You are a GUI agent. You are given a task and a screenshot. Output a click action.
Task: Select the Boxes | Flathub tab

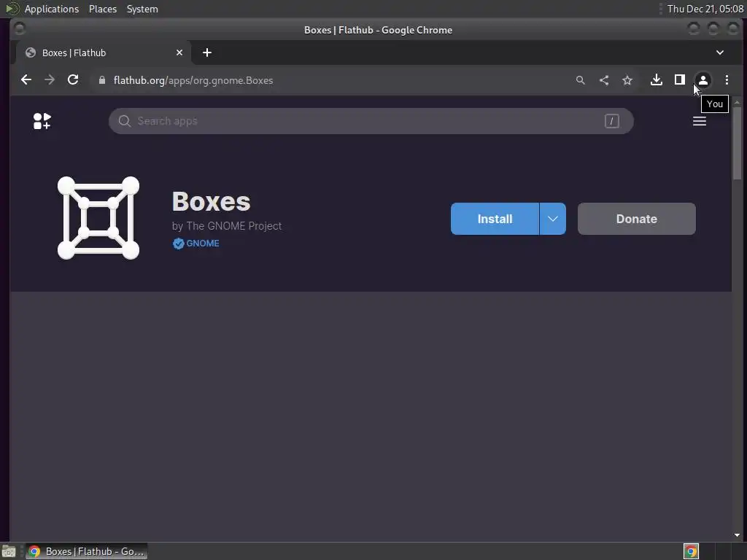[104, 52]
